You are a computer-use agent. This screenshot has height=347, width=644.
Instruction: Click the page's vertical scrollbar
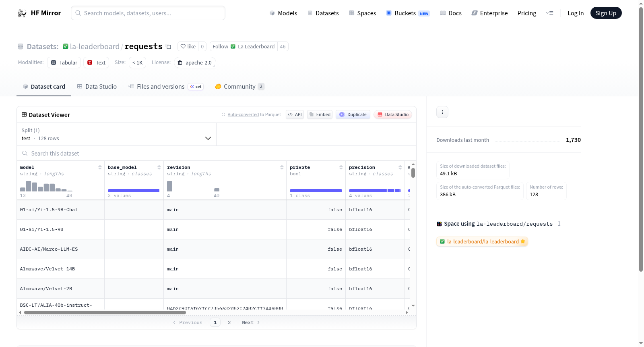tap(641, 139)
